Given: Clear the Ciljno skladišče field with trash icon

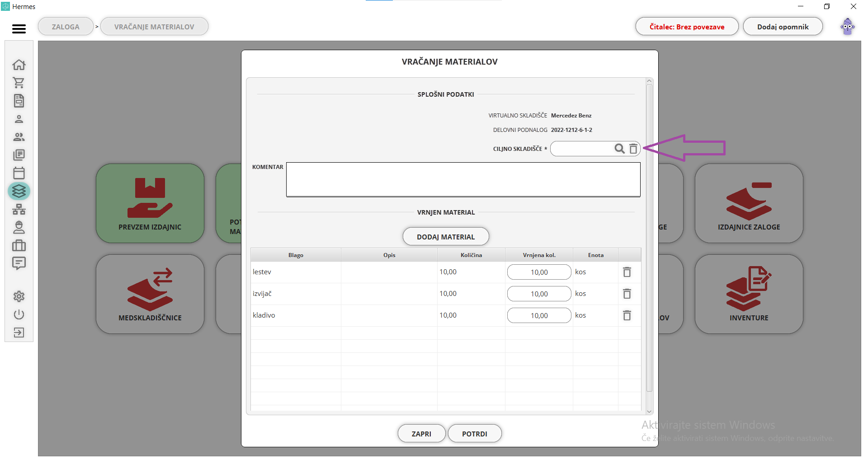Looking at the screenshot, I should click(x=633, y=149).
